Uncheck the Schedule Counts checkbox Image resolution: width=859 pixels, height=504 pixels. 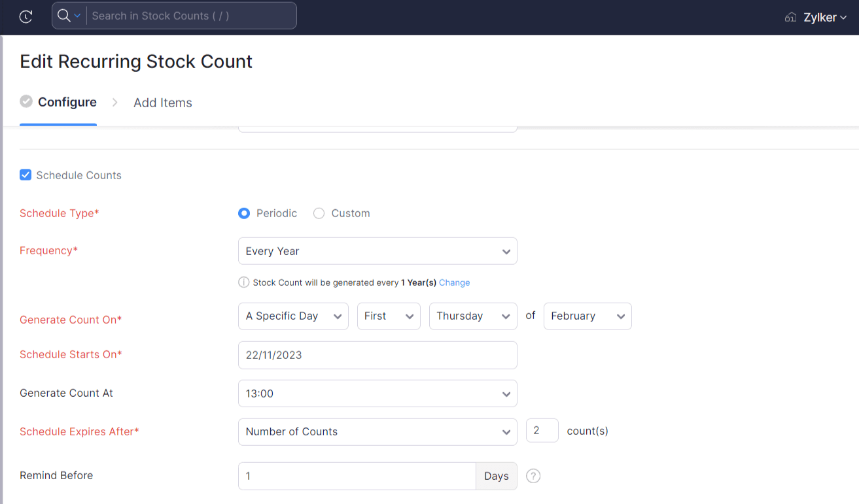tap(25, 175)
